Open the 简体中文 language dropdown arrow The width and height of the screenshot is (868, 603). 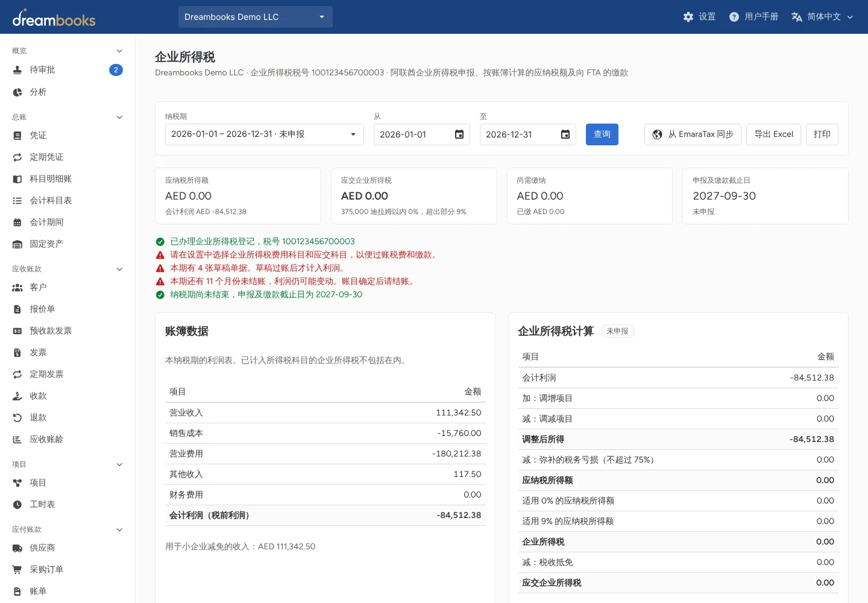click(x=850, y=17)
